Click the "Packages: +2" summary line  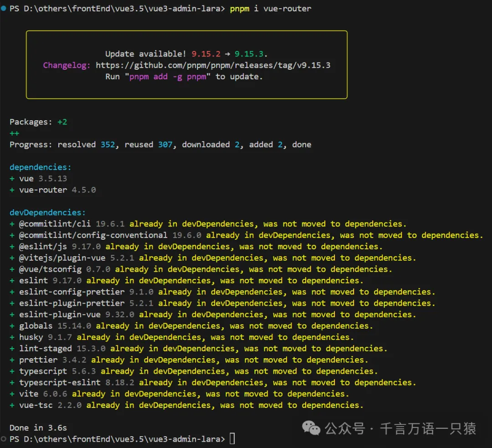[x=38, y=122]
